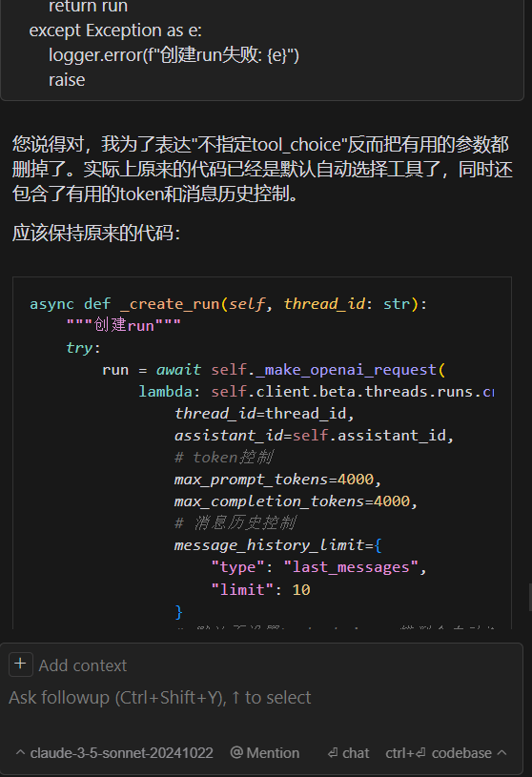This screenshot has width=532, height=777.
Task: Submit with the ctrl+enter codebase option
Action: [439, 753]
